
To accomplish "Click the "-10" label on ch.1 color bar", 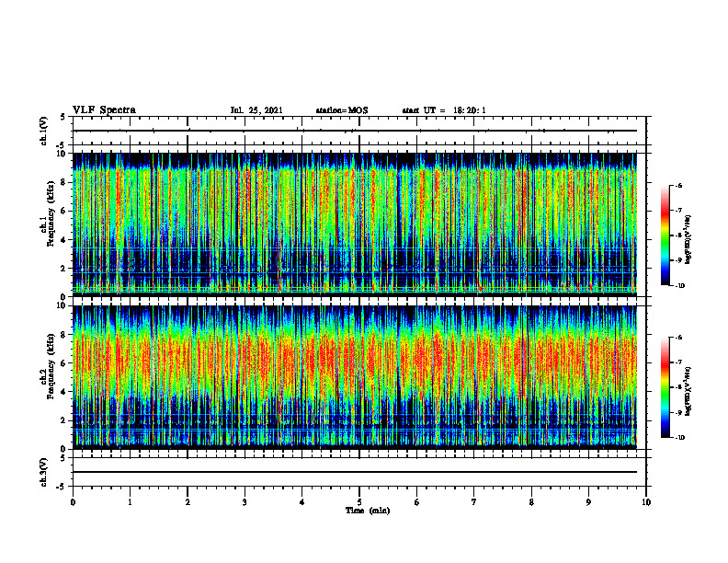I will 679,286.
